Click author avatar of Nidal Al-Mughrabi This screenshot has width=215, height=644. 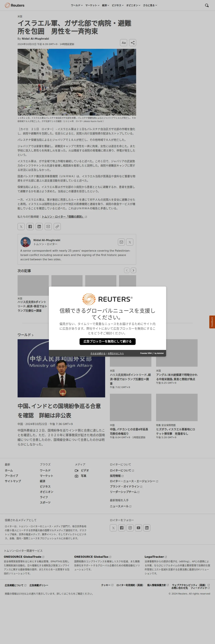coord(25,242)
